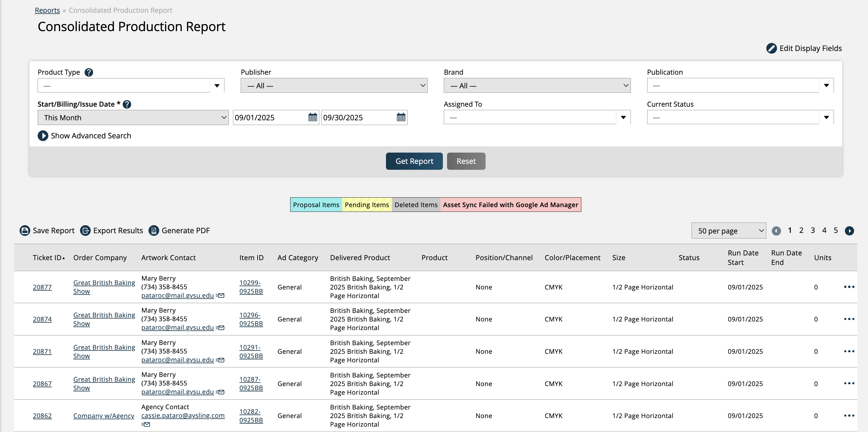Click the Export Results icon
Viewport: 868px width, 432px height.
pos(85,231)
